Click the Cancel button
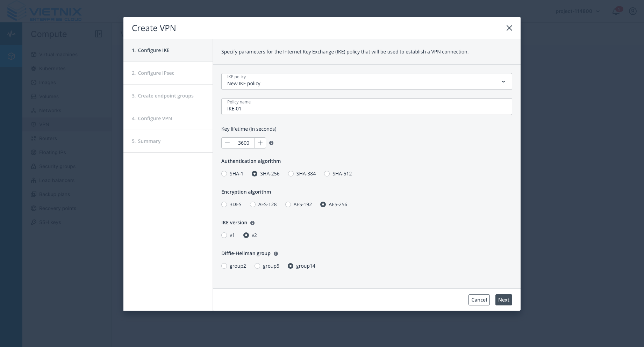 (479, 300)
